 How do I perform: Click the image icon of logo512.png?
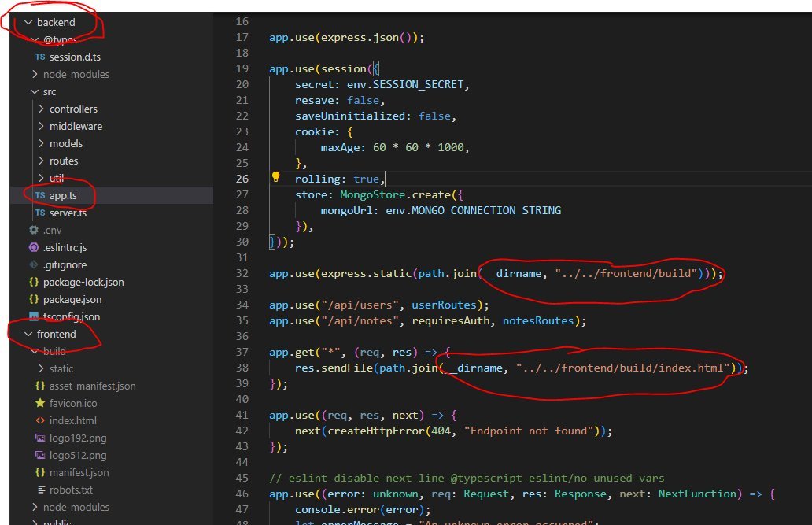click(x=40, y=456)
